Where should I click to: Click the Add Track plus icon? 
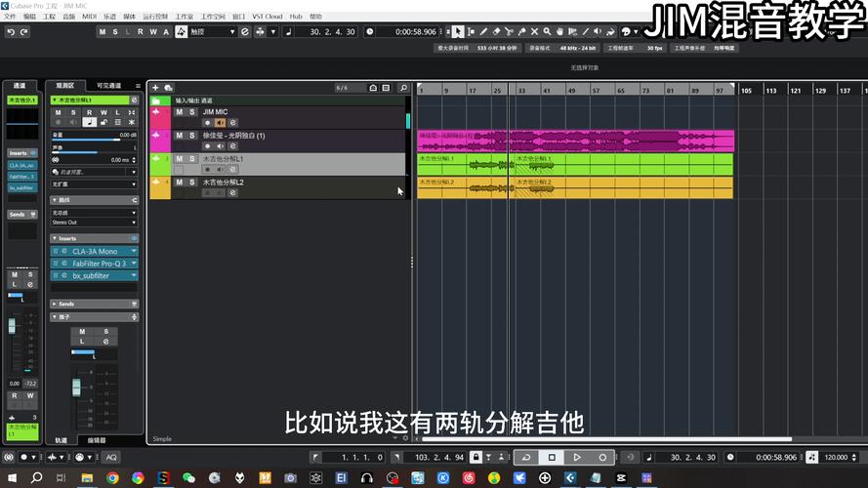(155, 88)
